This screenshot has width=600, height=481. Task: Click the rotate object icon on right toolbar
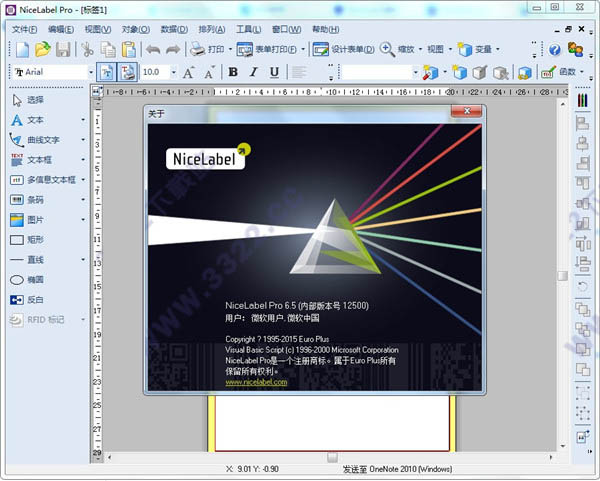coord(582,286)
